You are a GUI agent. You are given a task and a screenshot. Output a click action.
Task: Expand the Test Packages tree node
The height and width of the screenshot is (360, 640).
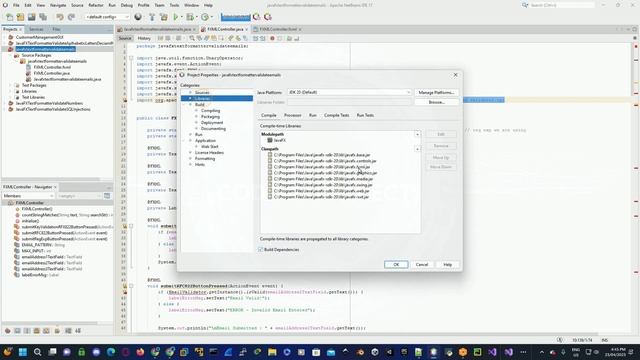[10, 85]
